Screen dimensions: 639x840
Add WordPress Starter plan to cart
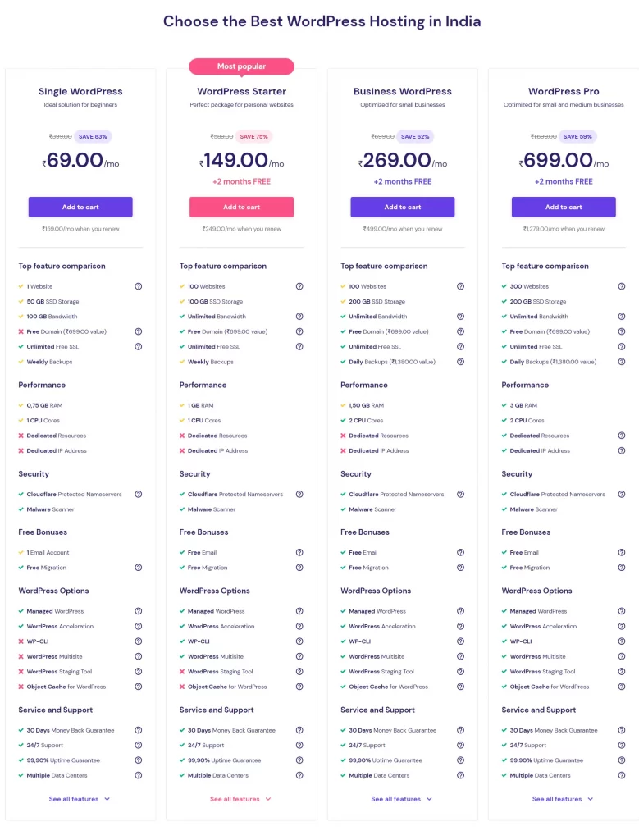(x=241, y=207)
